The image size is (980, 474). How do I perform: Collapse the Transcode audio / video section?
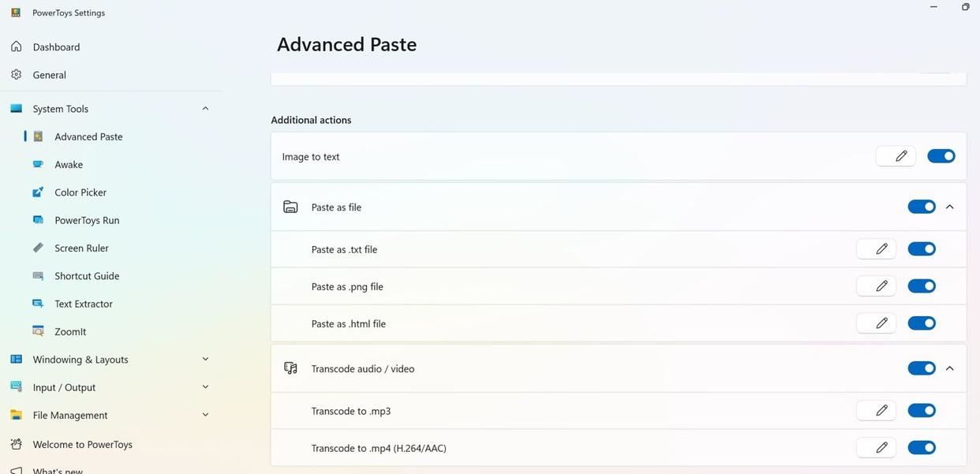[x=949, y=368]
